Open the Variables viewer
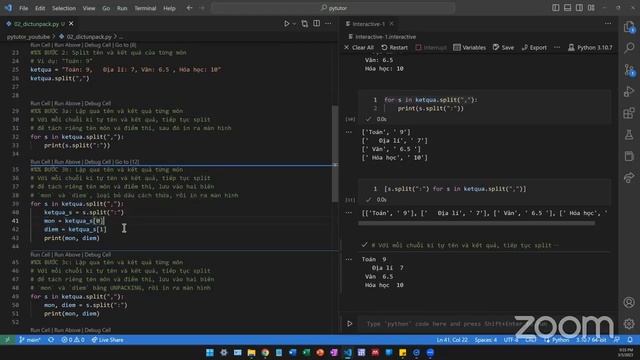The image size is (640, 360). tap(469, 47)
